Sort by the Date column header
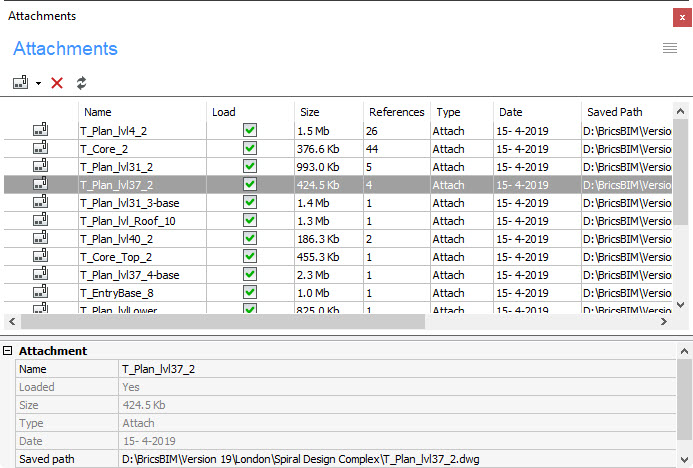The image size is (693, 468). (x=537, y=112)
